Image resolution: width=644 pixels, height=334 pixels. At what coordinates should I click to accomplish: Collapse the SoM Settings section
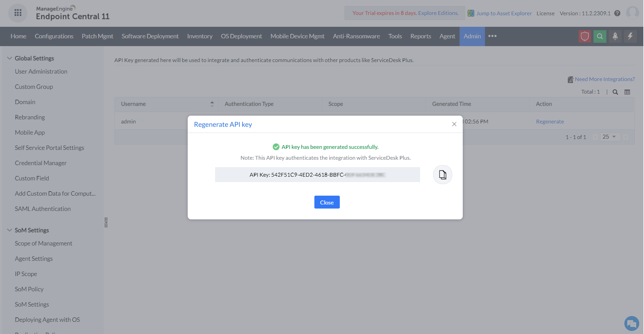point(9,230)
